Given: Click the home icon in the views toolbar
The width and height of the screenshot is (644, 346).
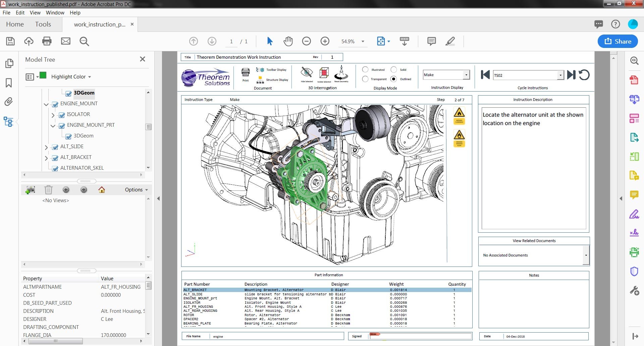Looking at the screenshot, I should (x=102, y=190).
